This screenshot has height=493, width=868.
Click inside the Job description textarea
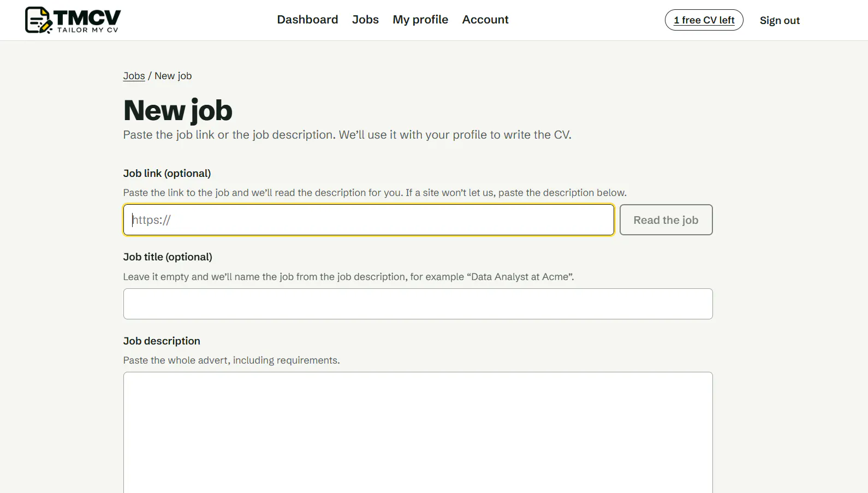(418, 432)
